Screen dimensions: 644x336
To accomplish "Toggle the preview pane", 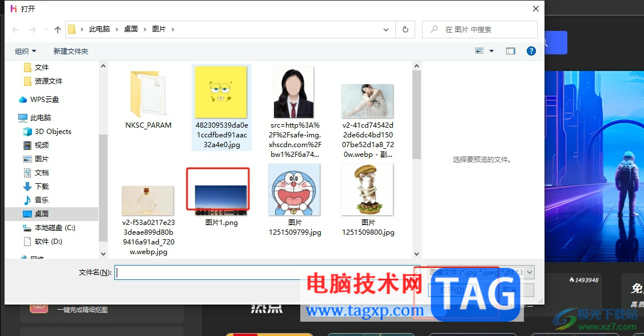I will tap(511, 51).
